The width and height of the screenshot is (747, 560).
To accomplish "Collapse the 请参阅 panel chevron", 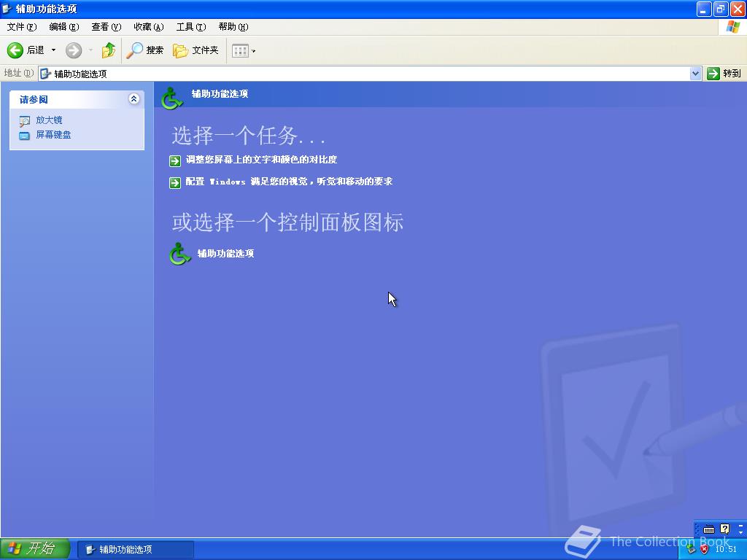I will pyautogui.click(x=134, y=99).
